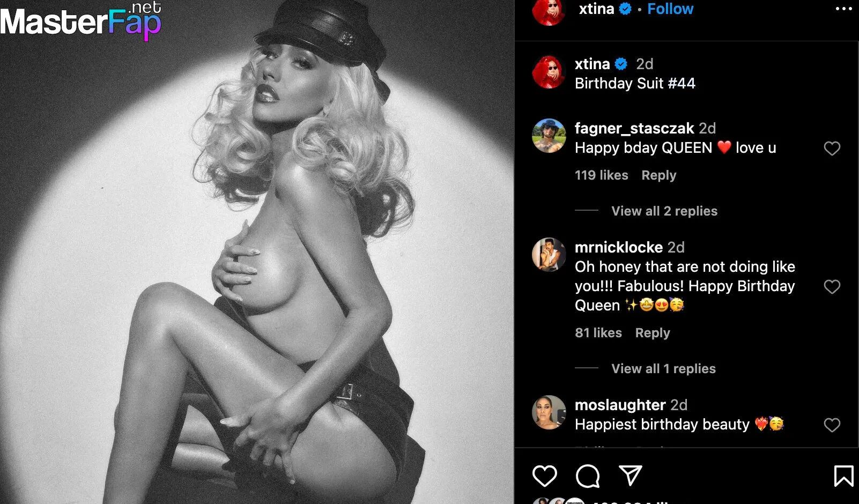Share the post via paper plane icon
The image size is (859, 504).
pos(631,475)
